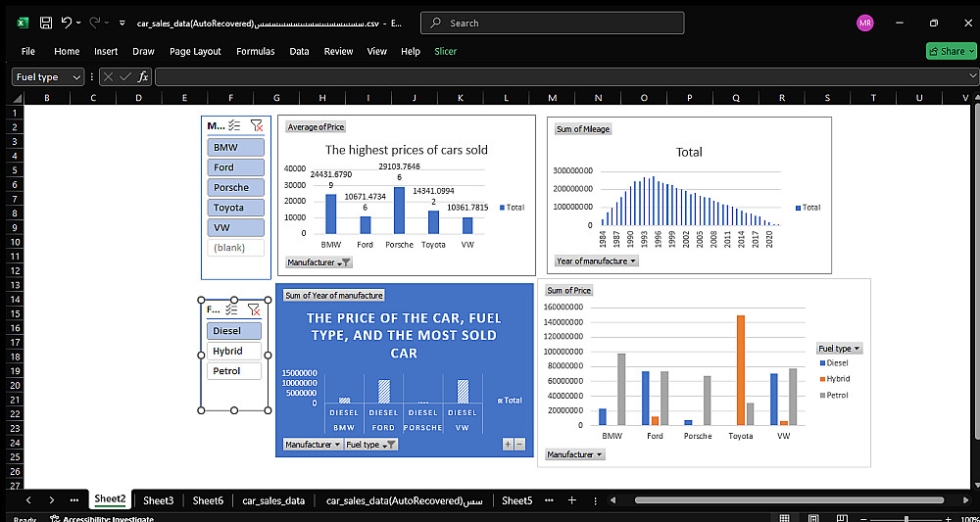Toggle multi-select in Manufacturer slicer
This screenshot has width=980, height=522.
point(234,125)
